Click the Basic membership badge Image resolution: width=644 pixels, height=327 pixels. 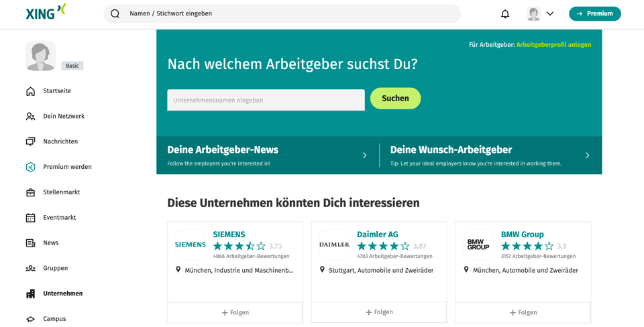72,66
